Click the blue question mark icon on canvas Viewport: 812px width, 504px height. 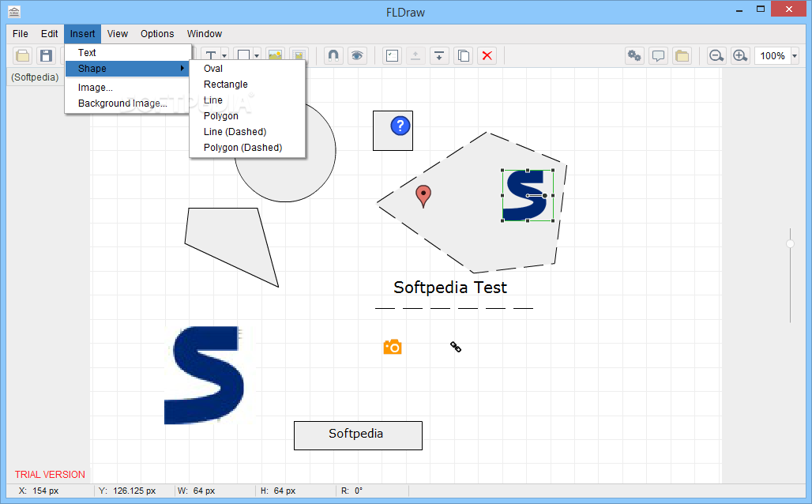(400, 126)
